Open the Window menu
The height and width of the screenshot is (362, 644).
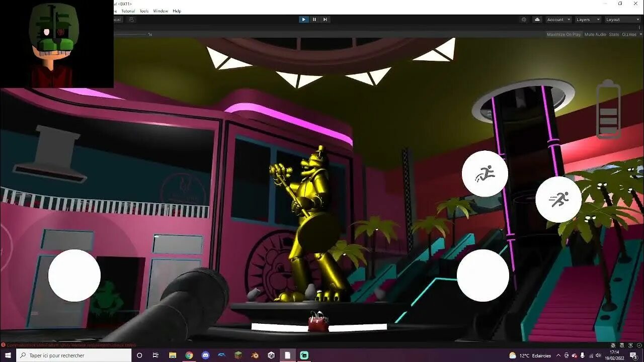pyautogui.click(x=160, y=11)
